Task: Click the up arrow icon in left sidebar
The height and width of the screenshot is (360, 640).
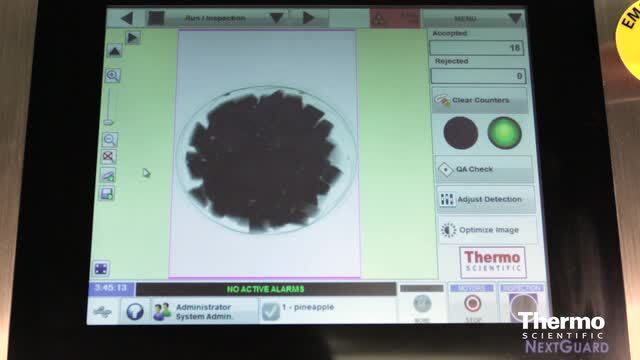Action: pos(115,51)
